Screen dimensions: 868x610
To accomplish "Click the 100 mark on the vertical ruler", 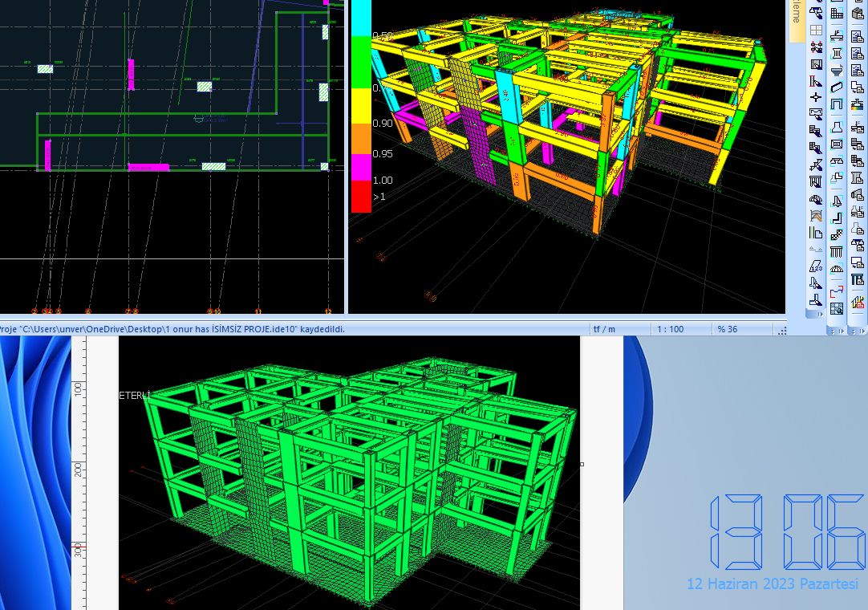I will (78, 388).
